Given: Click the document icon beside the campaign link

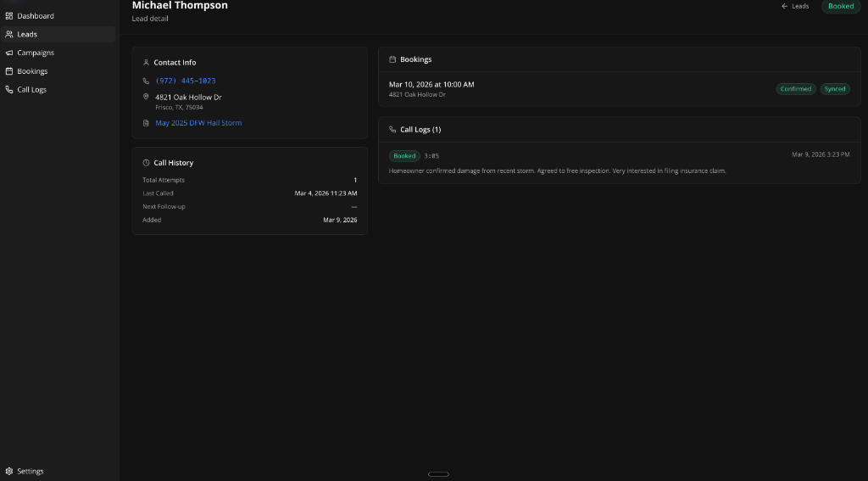Looking at the screenshot, I should click(x=146, y=123).
